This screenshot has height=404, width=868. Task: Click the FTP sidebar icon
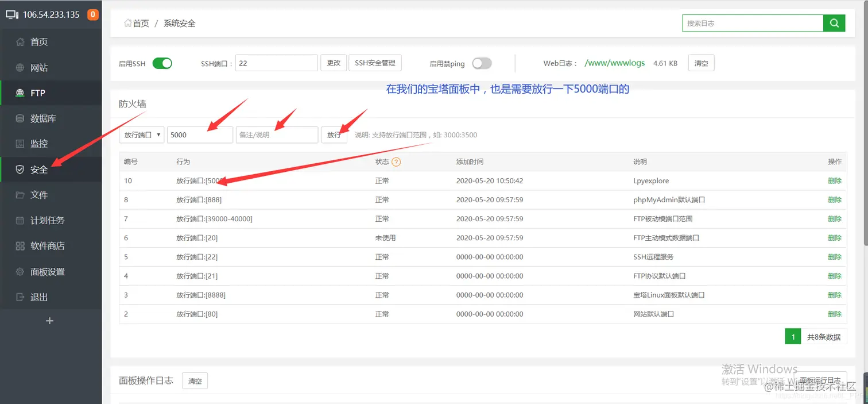[20, 93]
